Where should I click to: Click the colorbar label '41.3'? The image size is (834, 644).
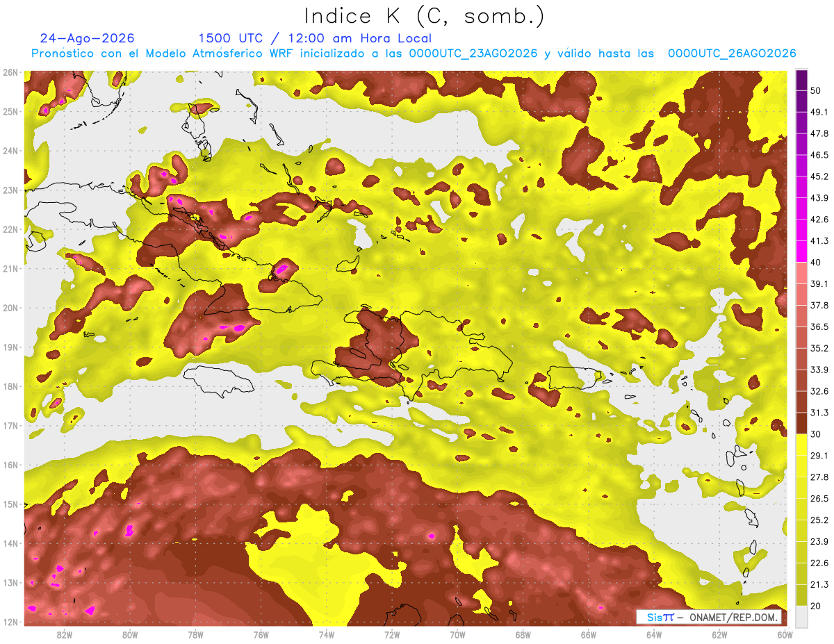(x=819, y=241)
